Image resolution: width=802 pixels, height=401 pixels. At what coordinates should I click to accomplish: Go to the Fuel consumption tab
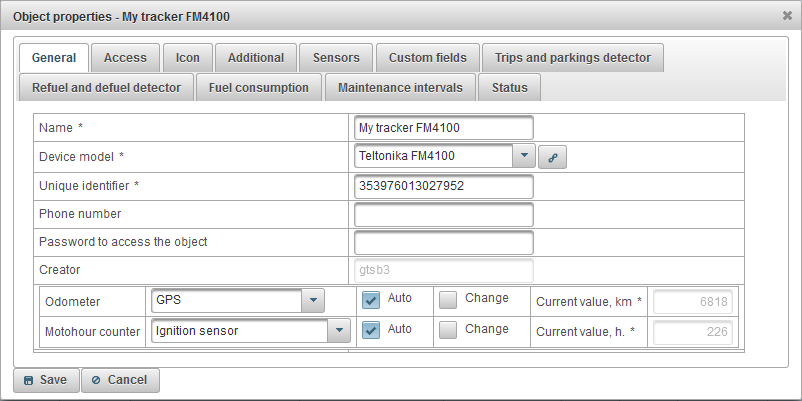click(x=258, y=88)
